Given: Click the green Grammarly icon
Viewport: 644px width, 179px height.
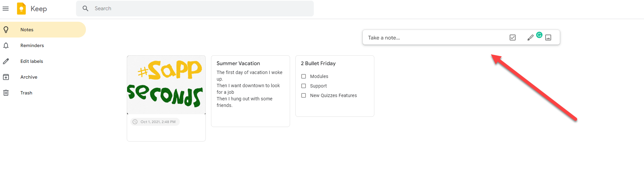Looking at the screenshot, I should (539, 35).
